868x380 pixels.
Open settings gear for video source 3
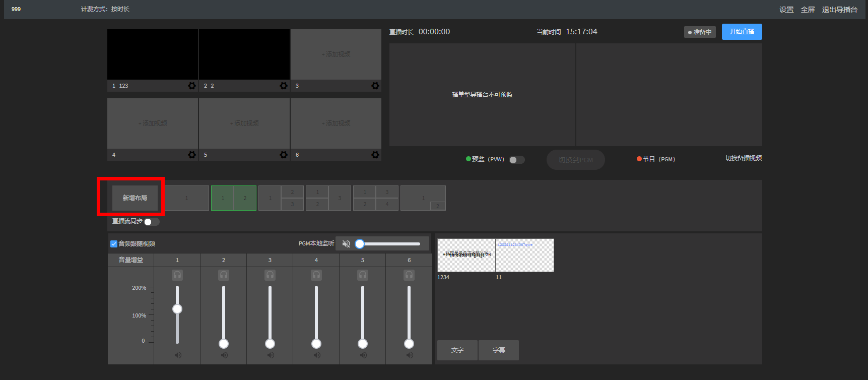(x=375, y=86)
